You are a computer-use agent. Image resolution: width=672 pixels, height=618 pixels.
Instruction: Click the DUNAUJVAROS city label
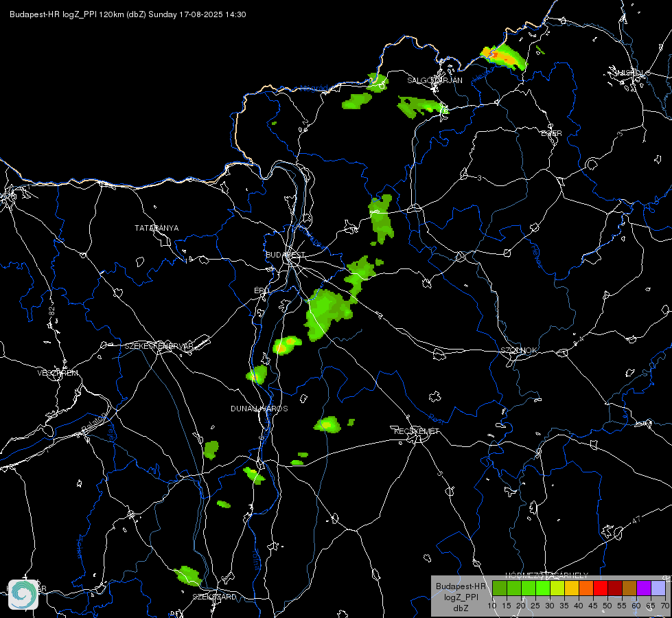[x=259, y=409]
